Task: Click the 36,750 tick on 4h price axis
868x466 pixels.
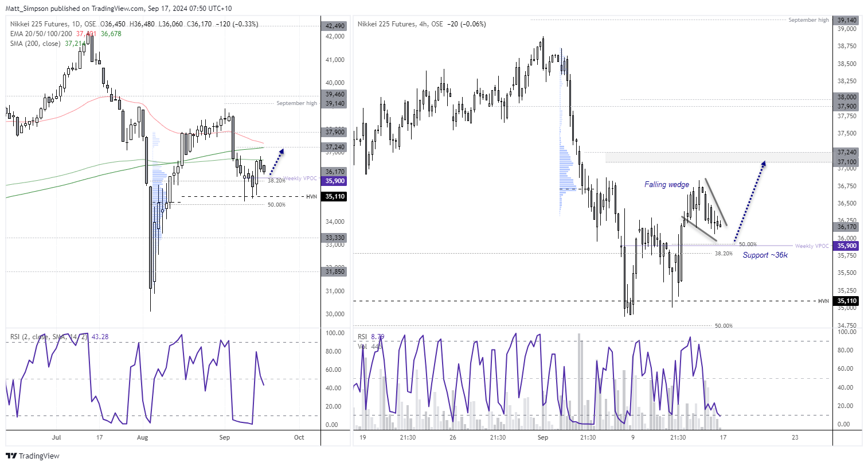Action: 847,186
